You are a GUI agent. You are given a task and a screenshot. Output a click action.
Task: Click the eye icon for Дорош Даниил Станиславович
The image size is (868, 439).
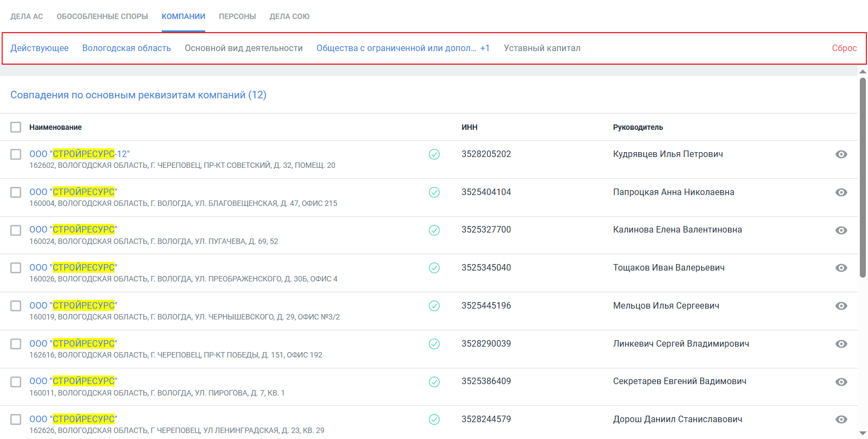click(x=841, y=419)
